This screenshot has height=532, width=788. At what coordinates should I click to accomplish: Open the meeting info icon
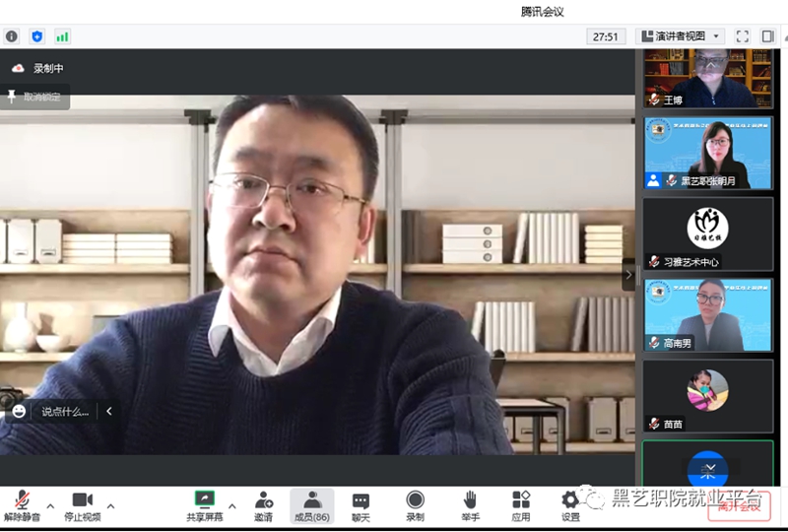tap(12, 36)
